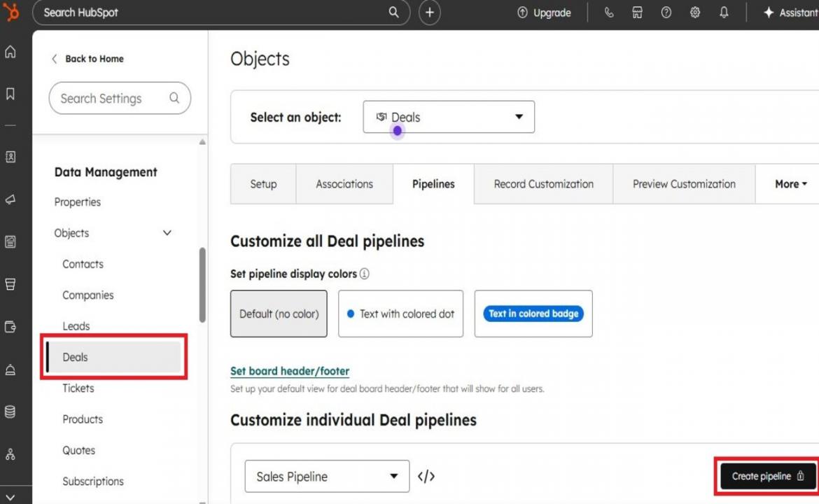This screenshot has height=504, width=819.
Task: Click the Create pipeline button
Action: (x=768, y=476)
